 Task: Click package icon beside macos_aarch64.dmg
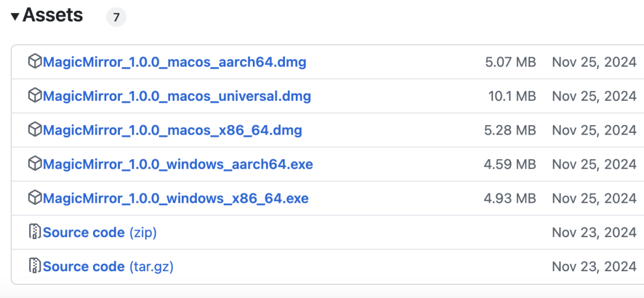(35, 61)
